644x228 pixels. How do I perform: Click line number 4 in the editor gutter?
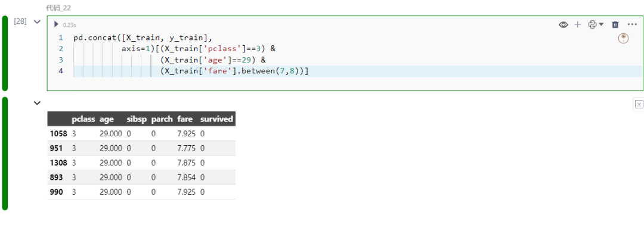61,71
